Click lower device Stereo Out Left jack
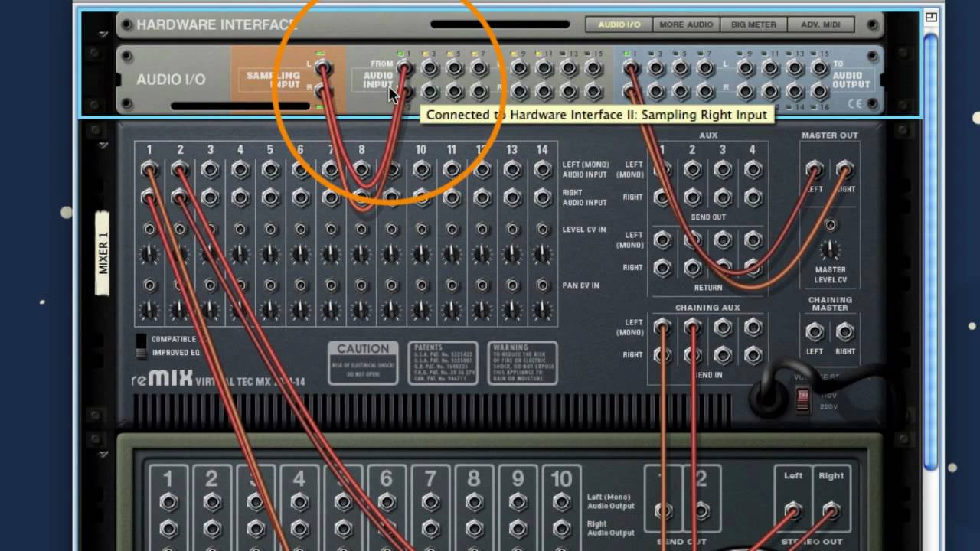This screenshot has width=980, height=551. (x=793, y=510)
